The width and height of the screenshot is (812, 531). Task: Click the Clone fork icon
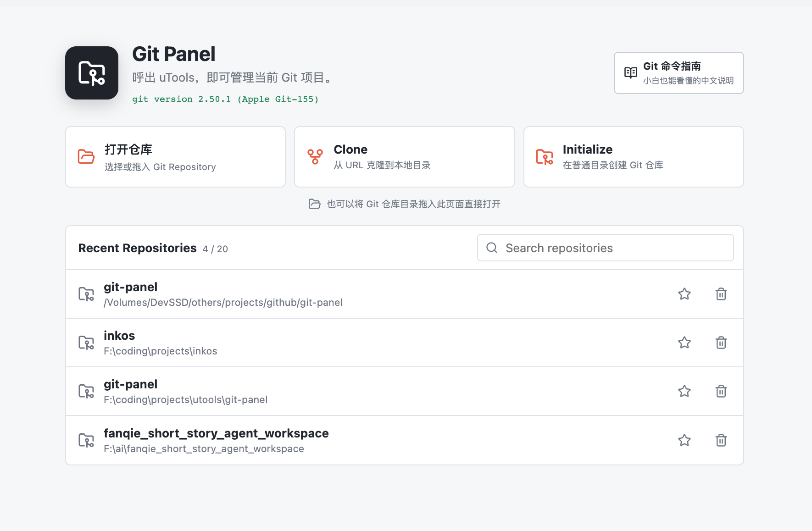(x=315, y=157)
